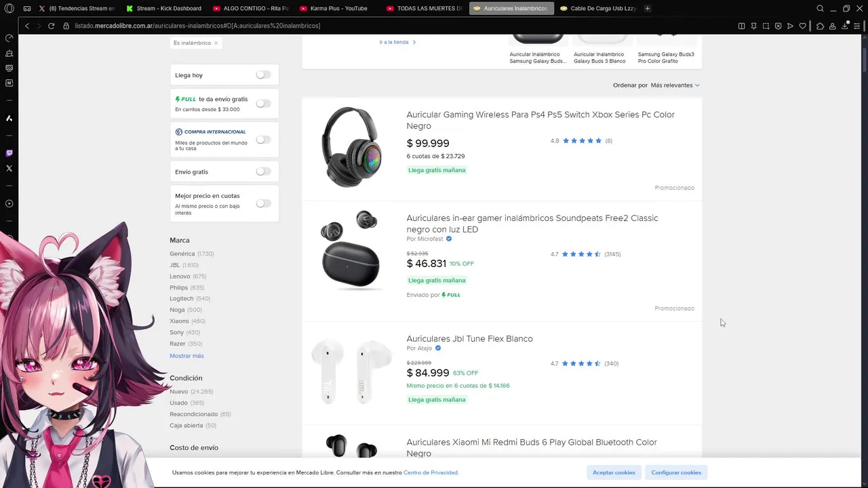Filter by brand 'Sony'
The width and height of the screenshot is (868, 488).
pos(176,332)
